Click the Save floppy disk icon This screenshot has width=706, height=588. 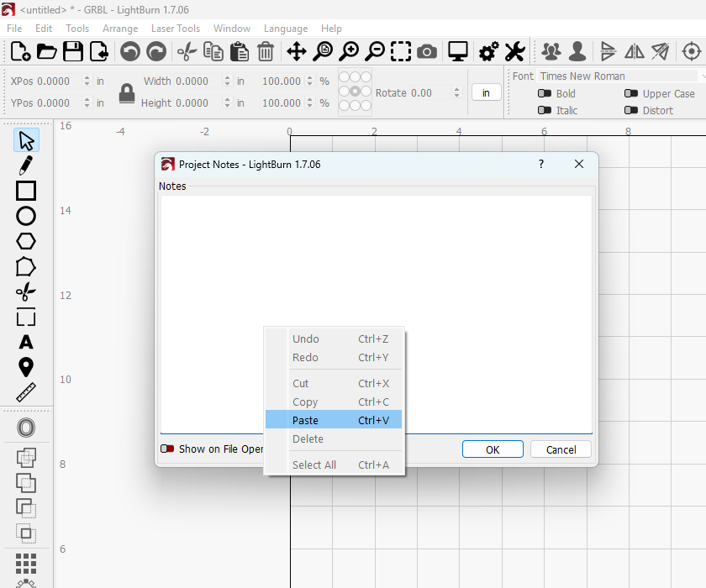click(x=73, y=51)
